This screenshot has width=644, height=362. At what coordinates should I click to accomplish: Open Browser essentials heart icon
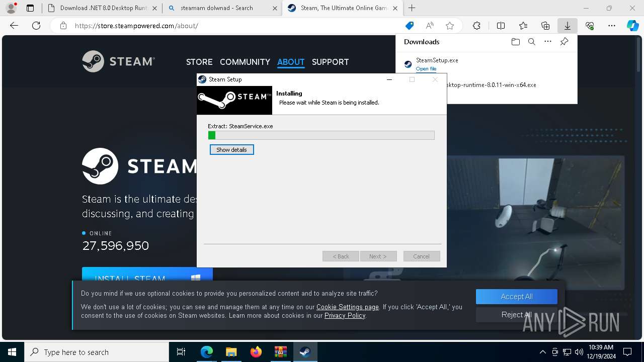pos(590,26)
